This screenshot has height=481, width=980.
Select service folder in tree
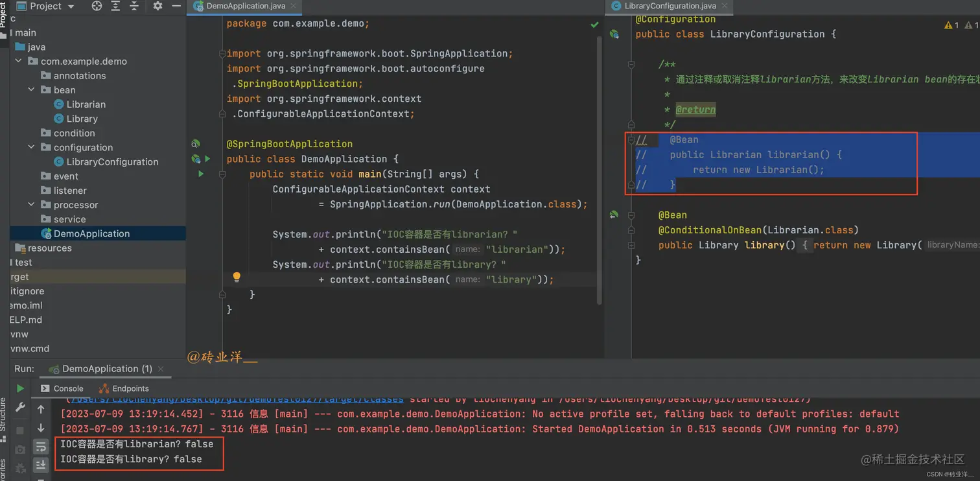pyautogui.click(x=69, y=219)
